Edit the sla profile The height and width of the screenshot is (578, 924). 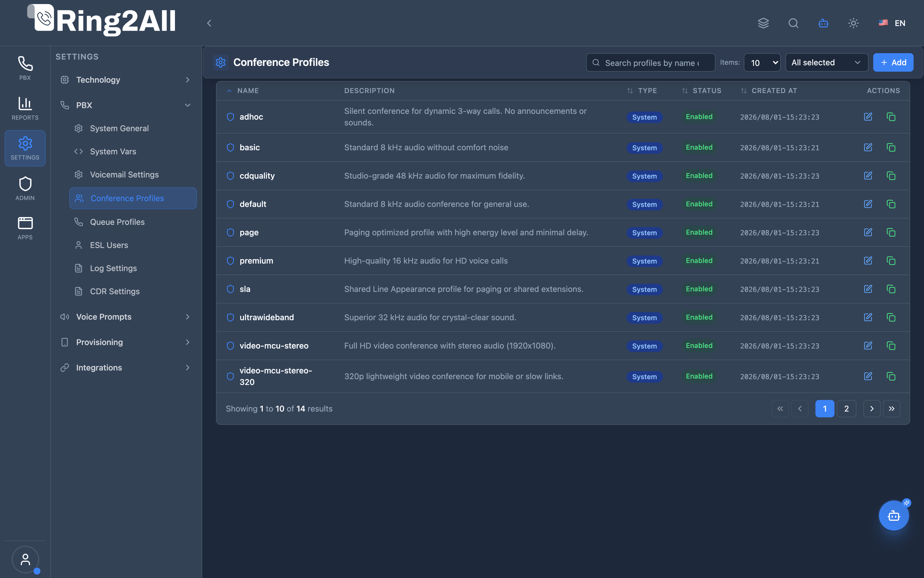click(868, 289)
